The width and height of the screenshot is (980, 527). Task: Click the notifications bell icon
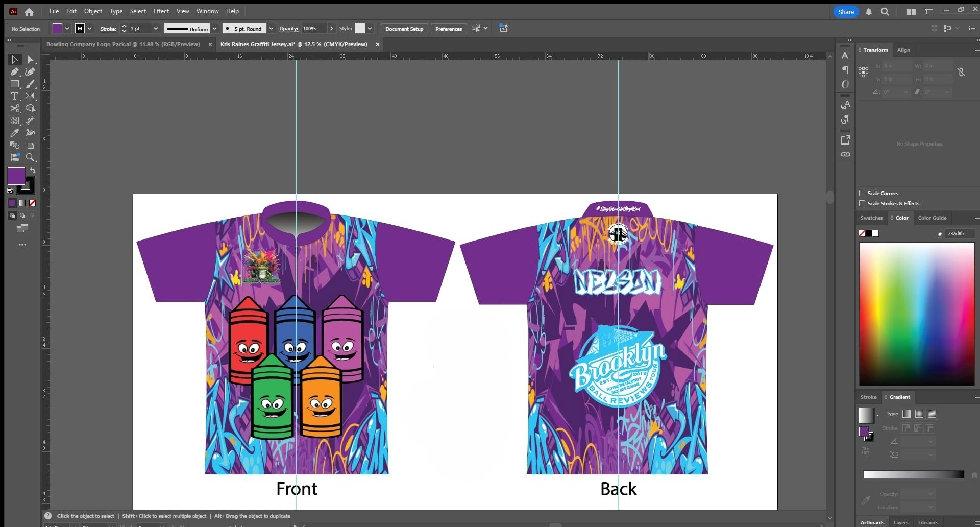(868, 12)
